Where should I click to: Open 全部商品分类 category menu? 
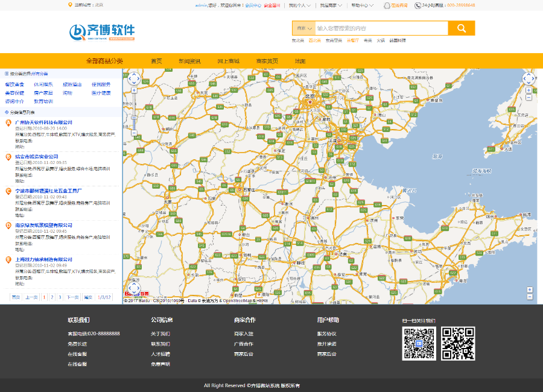(x=104, y=61)
